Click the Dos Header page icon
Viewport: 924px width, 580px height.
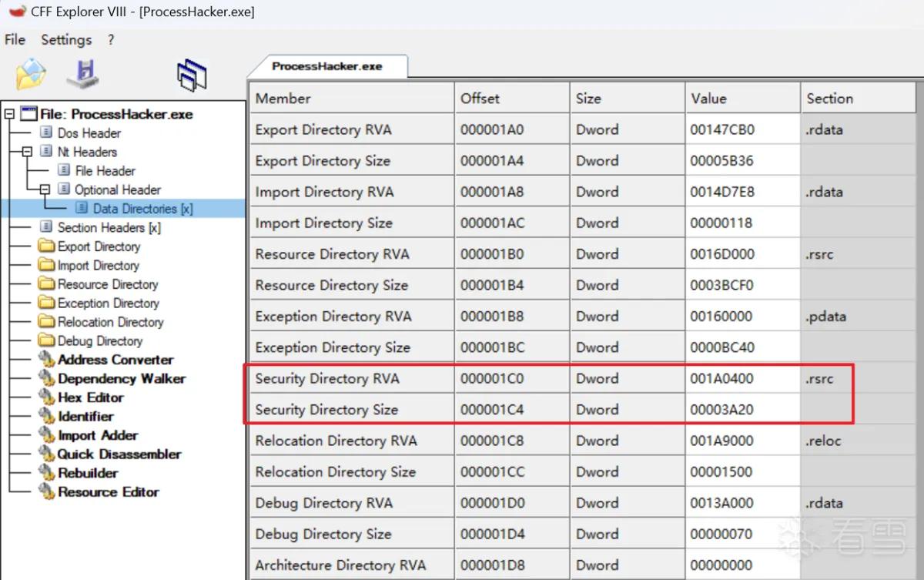click(x=46, y=133)
